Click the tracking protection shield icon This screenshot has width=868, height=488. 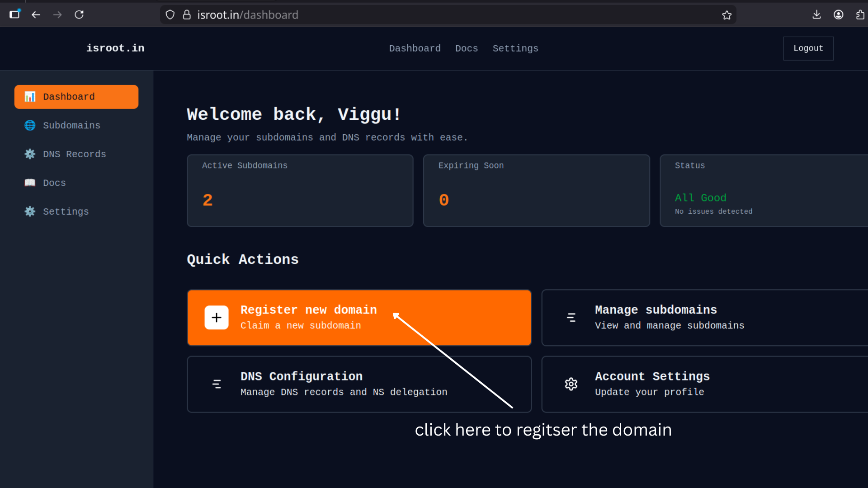[170, 15]
